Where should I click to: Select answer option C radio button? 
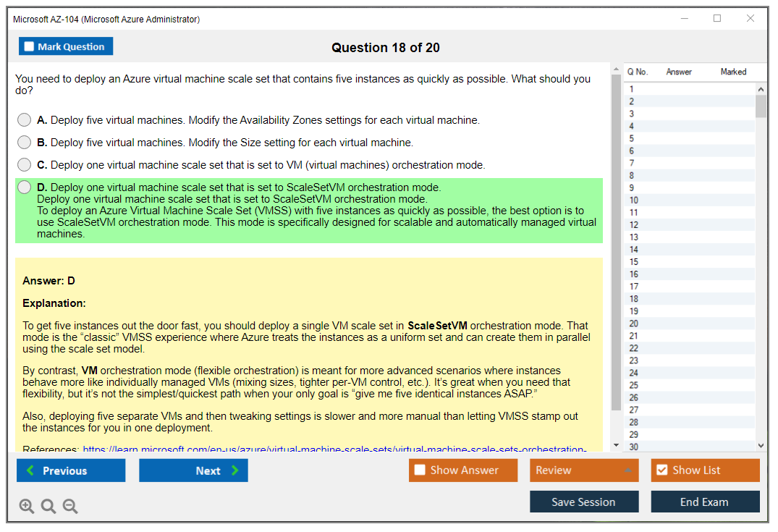pyautogui.click(x=22, y=165)
